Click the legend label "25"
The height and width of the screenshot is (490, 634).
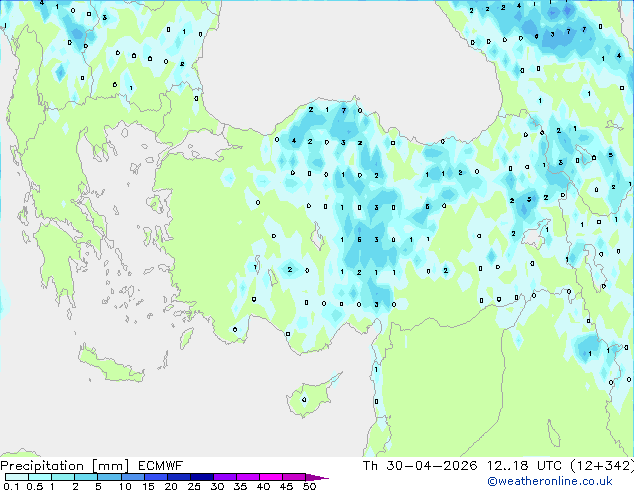click(x=194, y=486)
